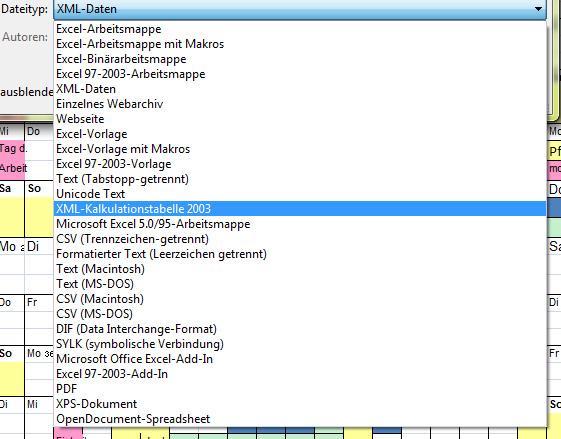Choose XPS-Dokument option
The height and width of the screenshot is (439, 561).
(300, 404)
